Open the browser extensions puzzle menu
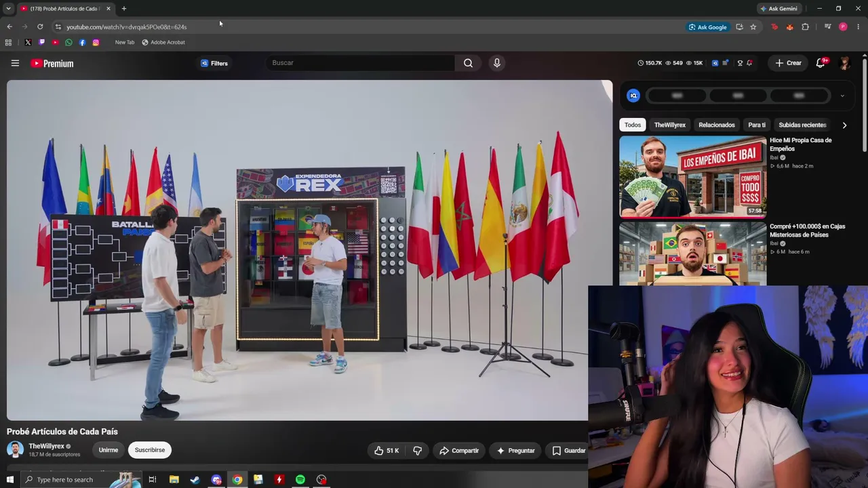Image resolution: width=868 pixels, height=488 pixels. (806, 27)
